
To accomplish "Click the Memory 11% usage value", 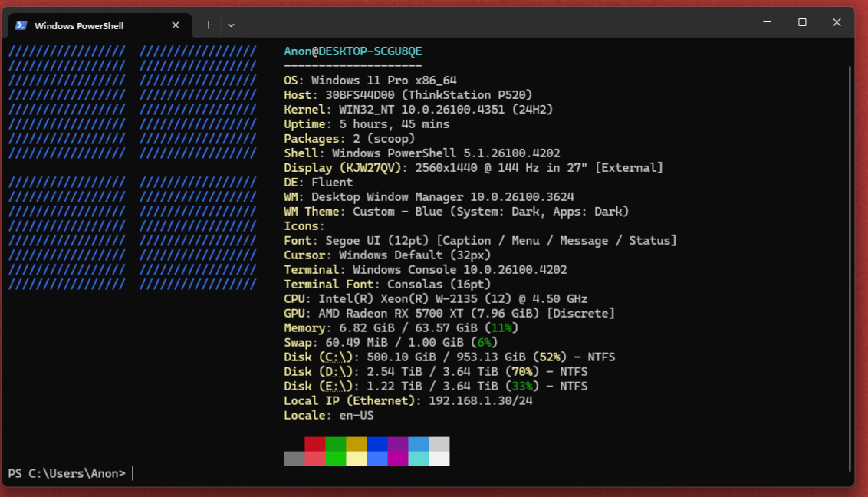I will 501,328.
